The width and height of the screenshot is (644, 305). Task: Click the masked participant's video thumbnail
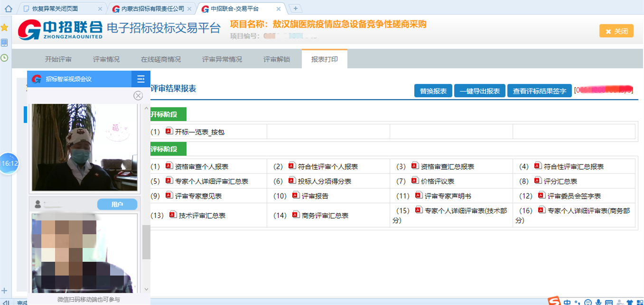[x=84, y=253]
